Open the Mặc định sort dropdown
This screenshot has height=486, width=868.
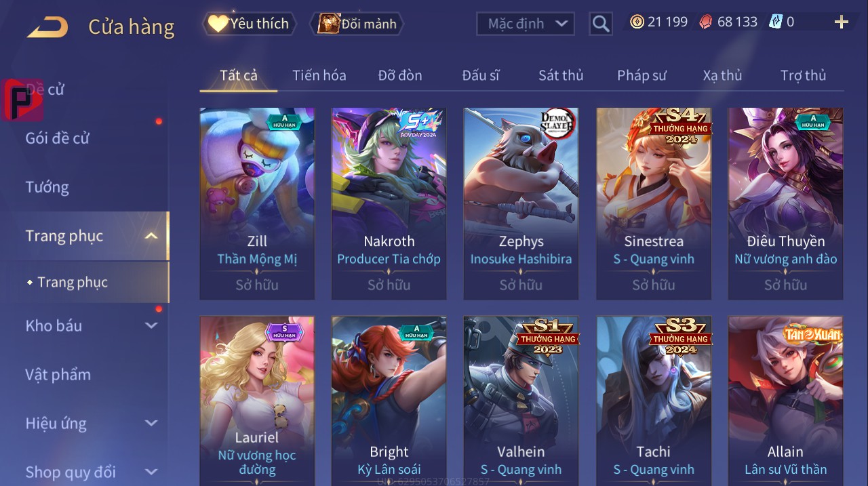point(526,24)
